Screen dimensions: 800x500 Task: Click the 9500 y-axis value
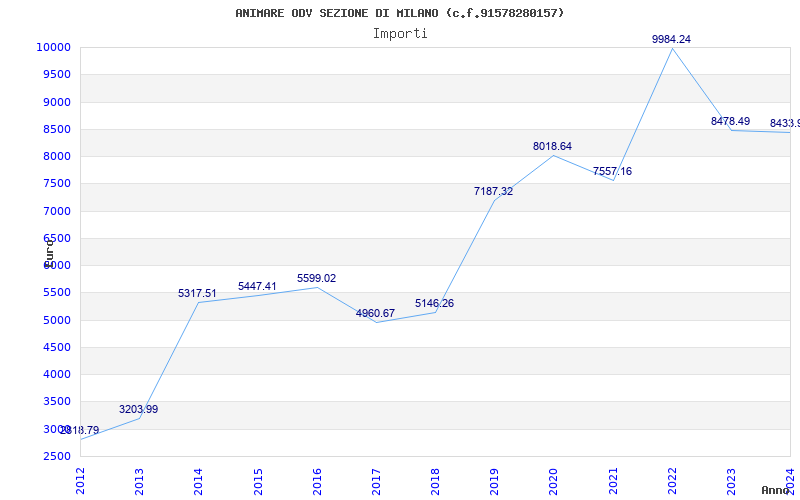click(56, 74)
